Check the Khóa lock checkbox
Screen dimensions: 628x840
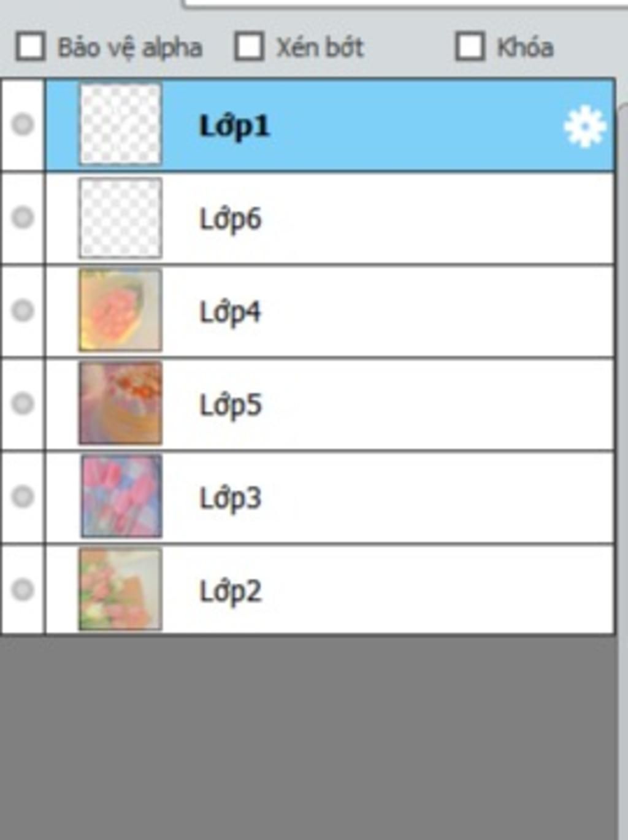[470, 47]
